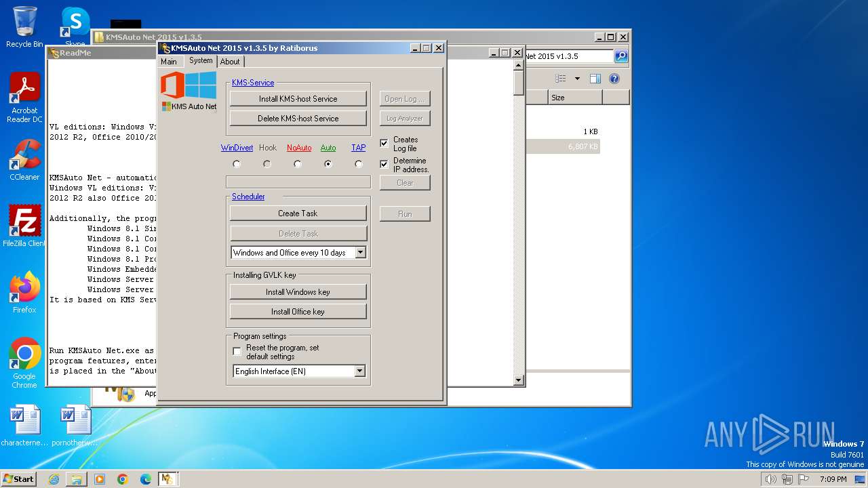Click the Install Office key button

pyautogui.click(x=298, y=312)
